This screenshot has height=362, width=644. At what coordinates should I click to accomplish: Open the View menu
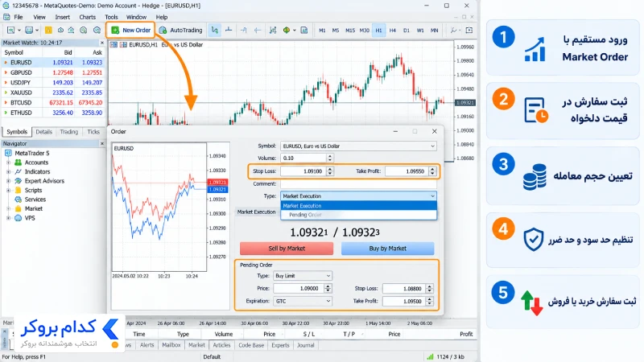(x=39, y=17)
